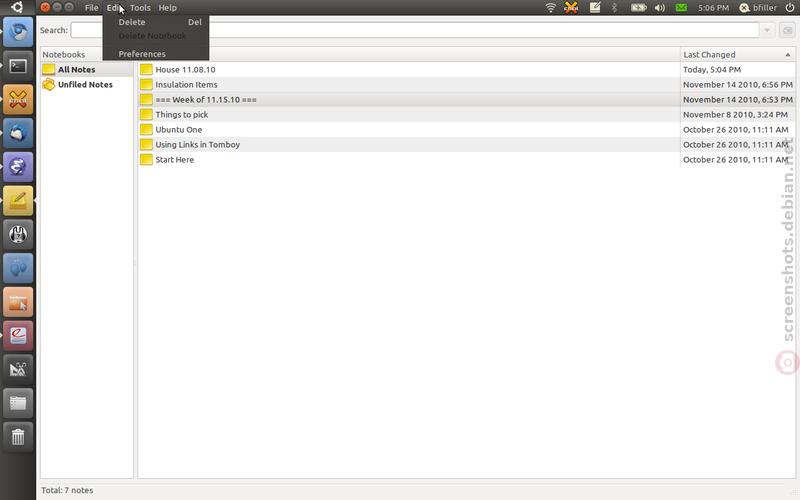The width and height of the screenshot is (800, 500).
Task: Clear the search field with the clear button
Action: tap(787, 30)
